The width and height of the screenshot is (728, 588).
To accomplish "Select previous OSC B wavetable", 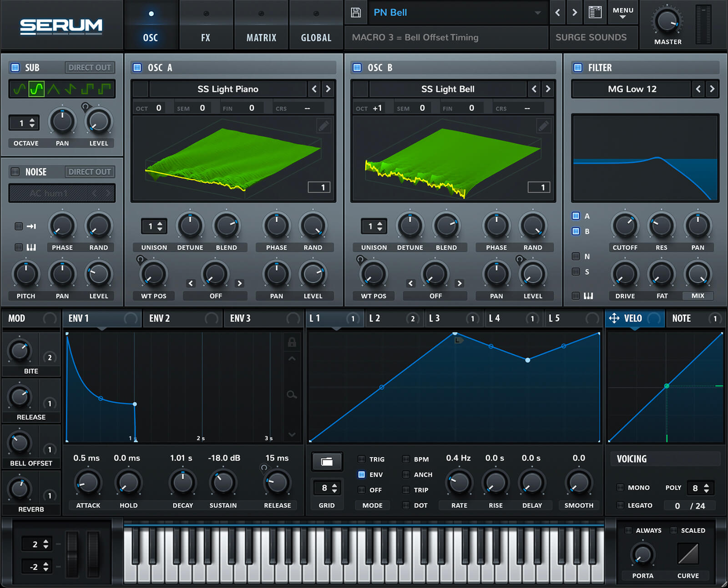I will [x=534, y=89].
